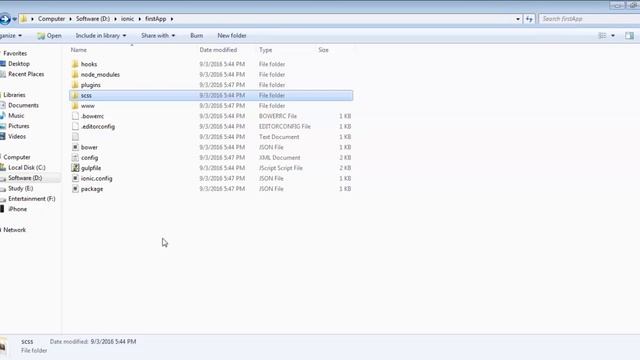Viewport: 640px width, 360px height.
Task: Click the New folder button
Action: coord(232,36)
